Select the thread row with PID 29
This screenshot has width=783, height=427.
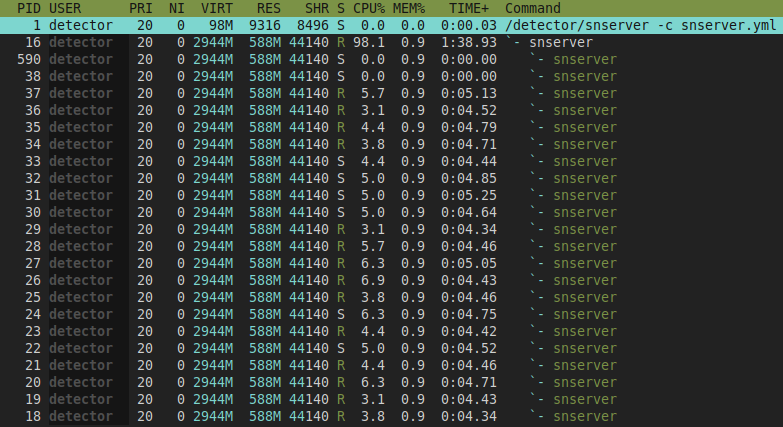(392, 229)
